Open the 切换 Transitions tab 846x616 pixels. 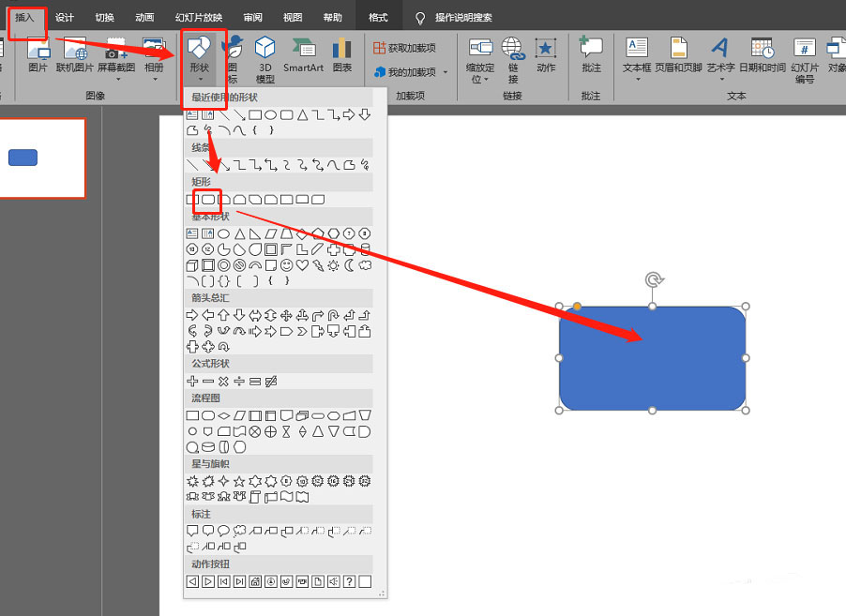(x=105, y=18)
